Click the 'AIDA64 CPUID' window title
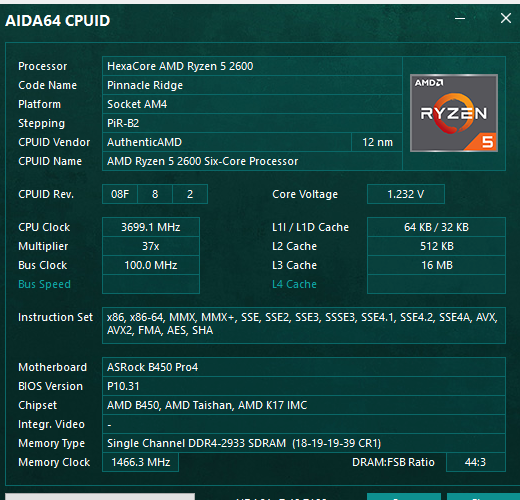The width and height of the screenshot is (520, 500). pyautogui.click(x=58, y=21)
